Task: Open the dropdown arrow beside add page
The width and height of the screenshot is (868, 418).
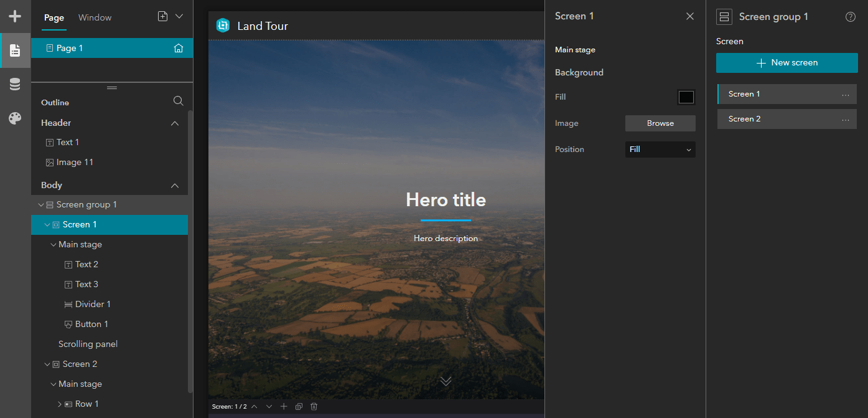Action: click(x=179, y=17)
